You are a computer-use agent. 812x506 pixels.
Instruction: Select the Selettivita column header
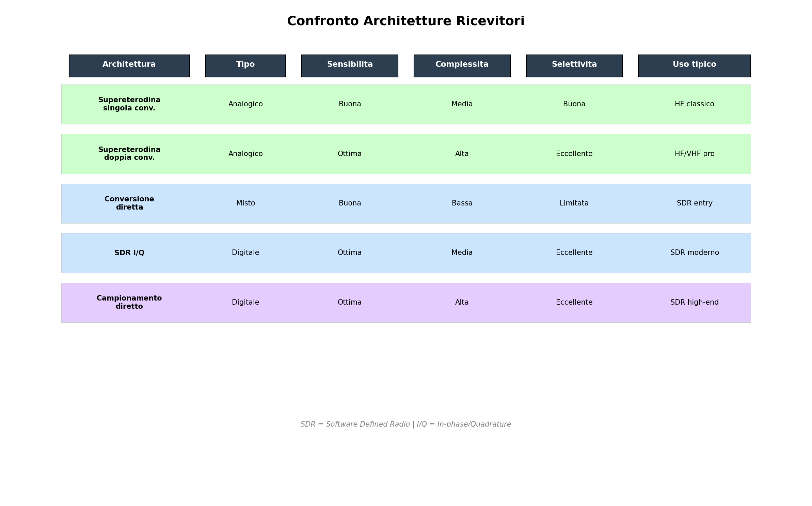pos(574,65)
